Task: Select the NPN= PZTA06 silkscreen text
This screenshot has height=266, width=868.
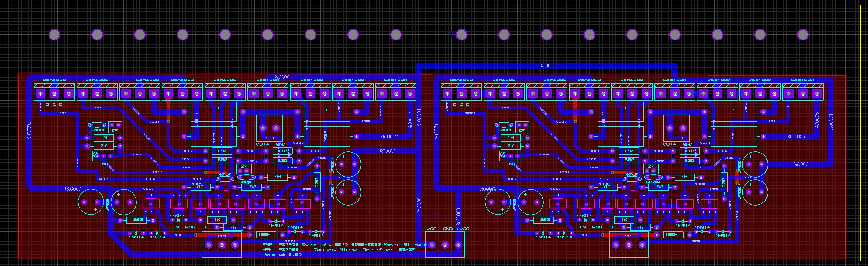Action: [x=280, y=250]
